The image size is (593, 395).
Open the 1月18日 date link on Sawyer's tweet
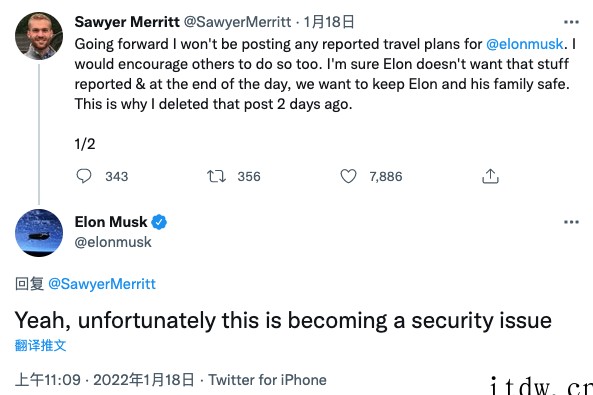click(x=329, y=22)
